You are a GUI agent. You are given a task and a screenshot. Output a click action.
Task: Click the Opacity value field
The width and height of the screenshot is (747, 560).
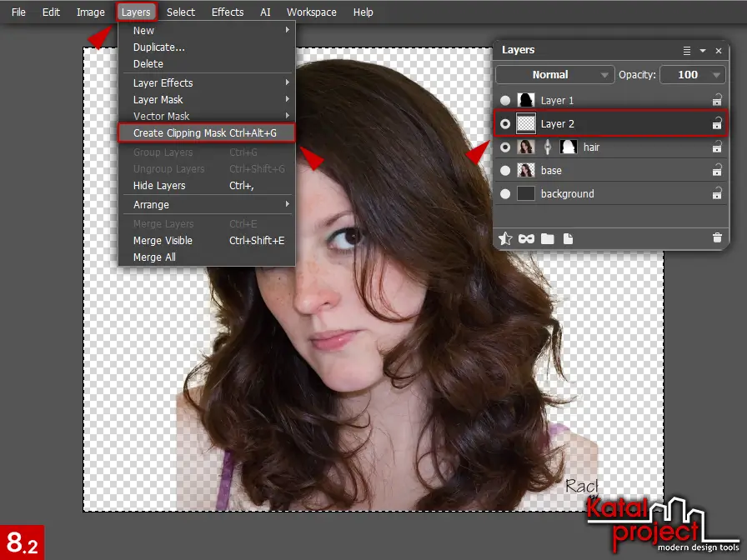coord(685,74)
